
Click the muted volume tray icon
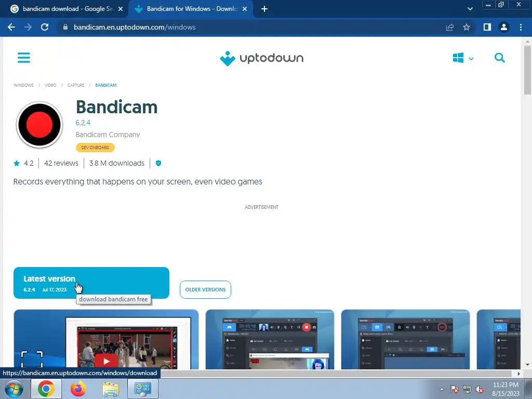tap(480, 390)
